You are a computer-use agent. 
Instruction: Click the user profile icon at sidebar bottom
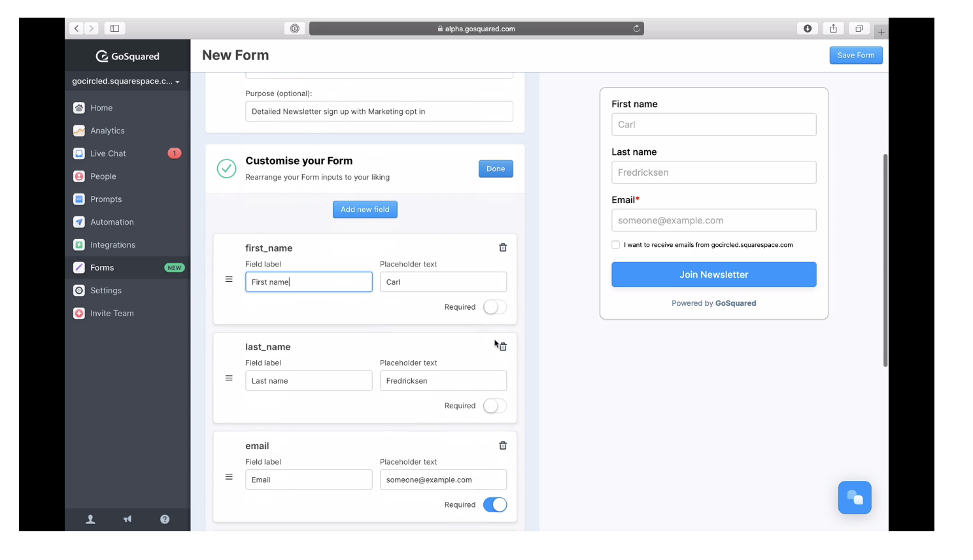point(91,519)
